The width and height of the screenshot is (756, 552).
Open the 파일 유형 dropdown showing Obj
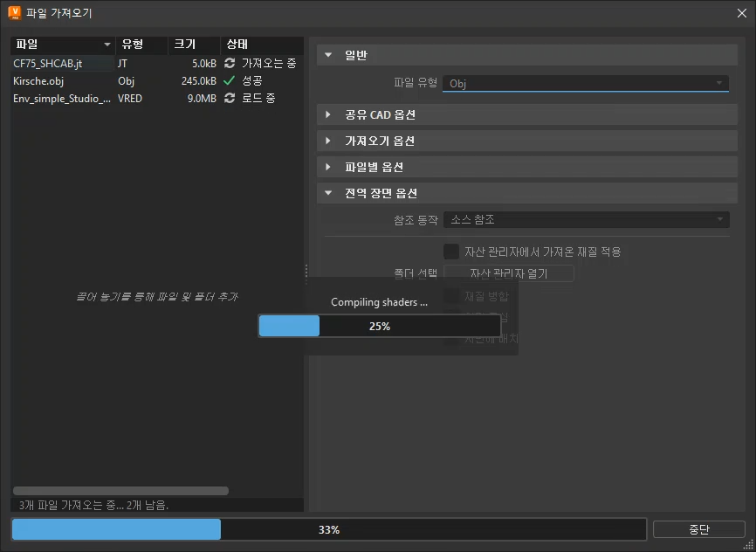pos(585,83)
